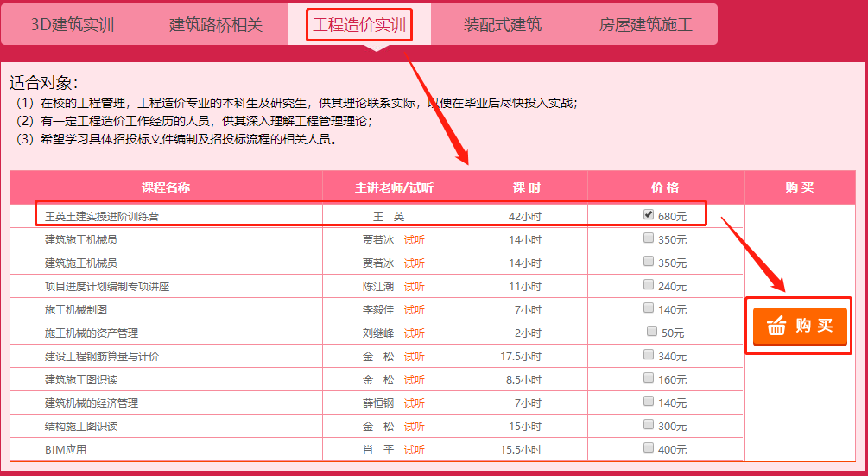Enable the 160元 checkbox for 建筑施工图识读
The width and height of the screenshot is (868, 476).
(x=649, y=378)
